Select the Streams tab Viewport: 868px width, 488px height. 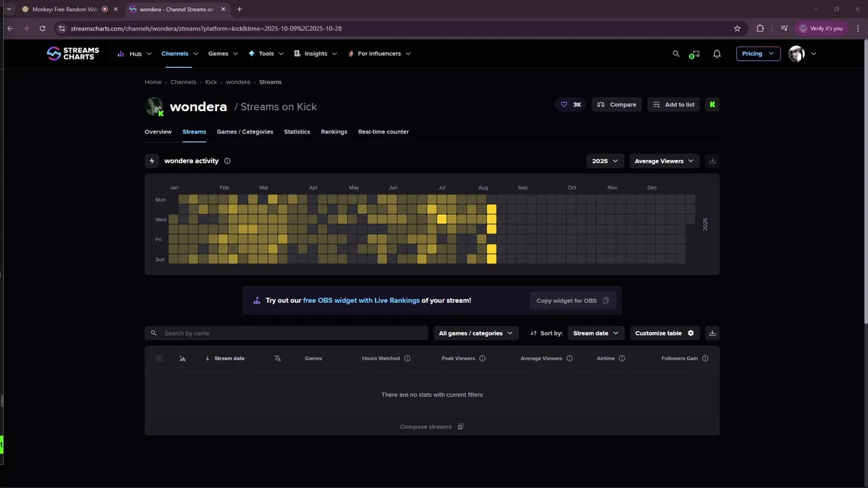pyautogui.click(x=194, y=131)
